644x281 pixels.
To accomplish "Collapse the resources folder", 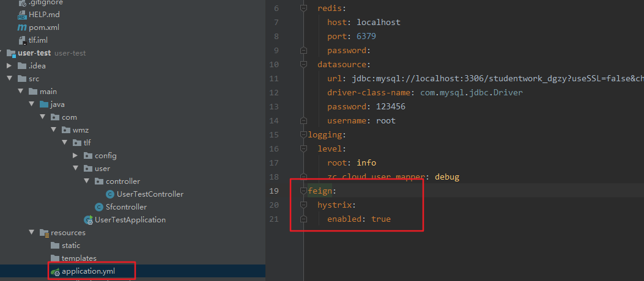I will pyautogui.click(x=31, y=232).
